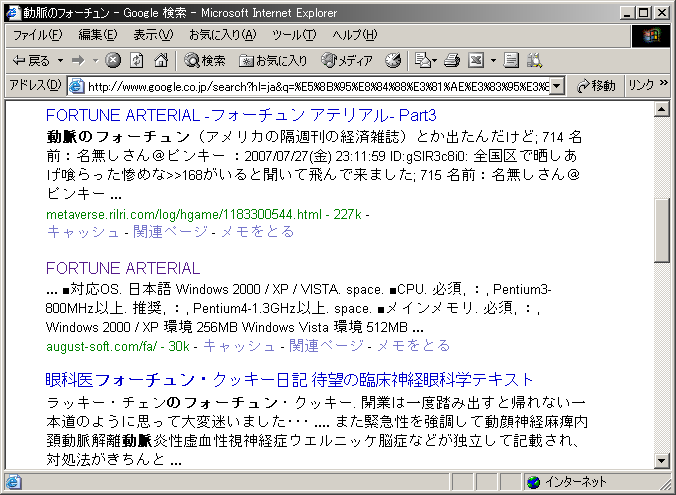Open the ファイル(F) menu
Screen dimensions: 676x495
38,35
